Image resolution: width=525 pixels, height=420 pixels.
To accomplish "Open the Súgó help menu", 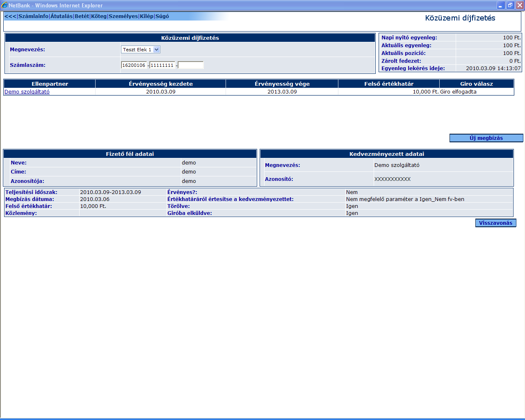I will click(162, 16).
